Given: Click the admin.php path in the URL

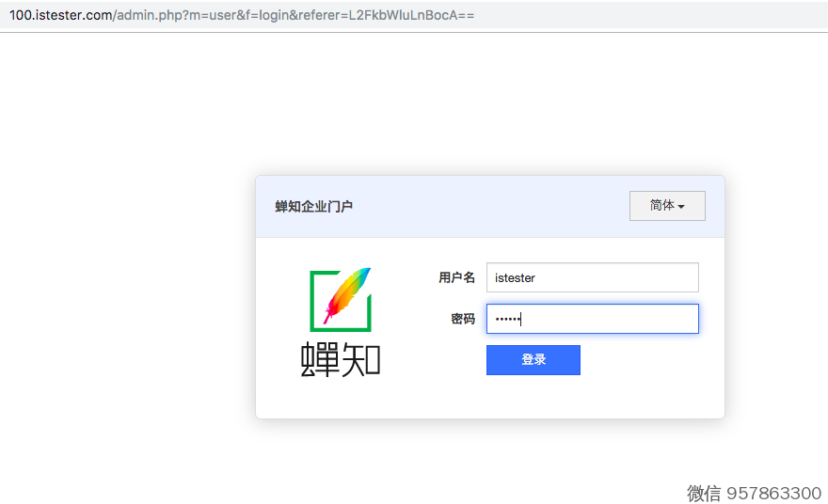Looking at the screenshot, I should pos(145,15).
